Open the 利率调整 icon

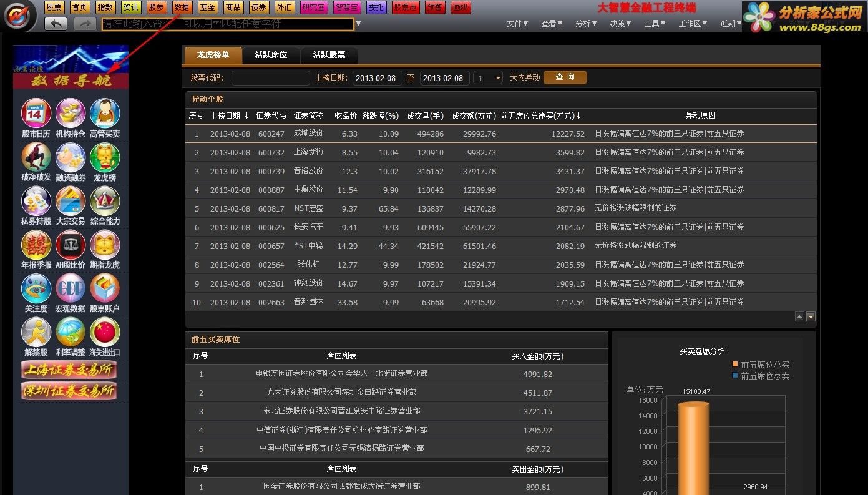pos(71,332)
